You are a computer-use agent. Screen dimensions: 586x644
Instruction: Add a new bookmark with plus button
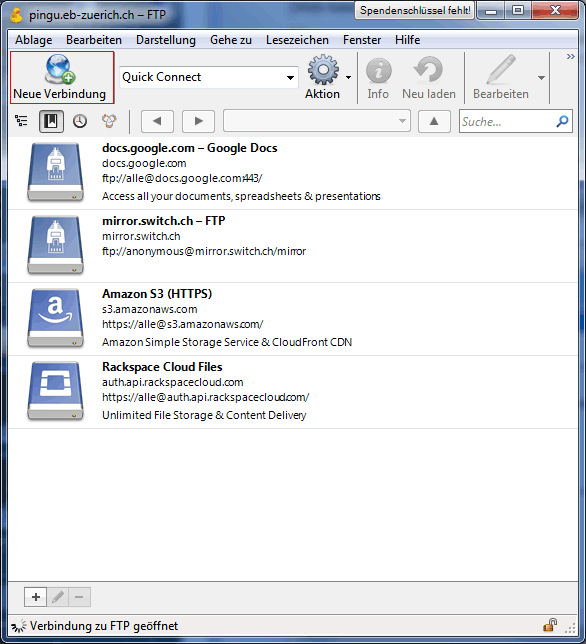point(36,597)
